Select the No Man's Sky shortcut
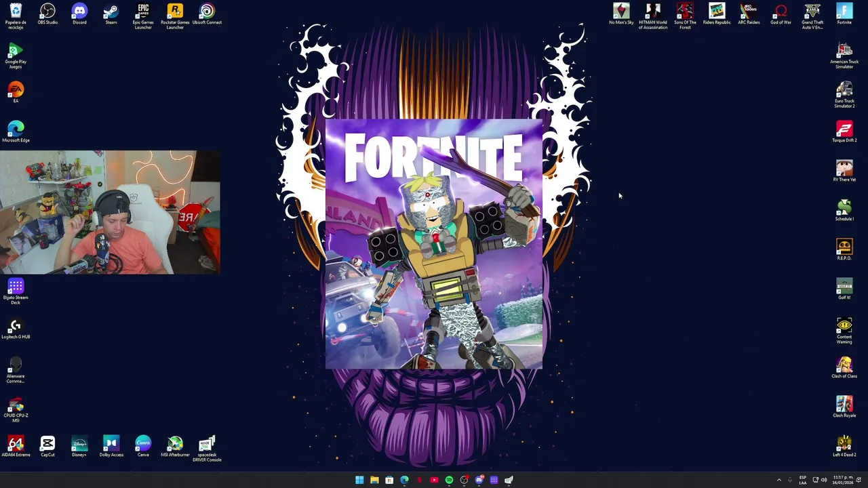The height and width of the screenshot is (488, 868). [621, 14]
